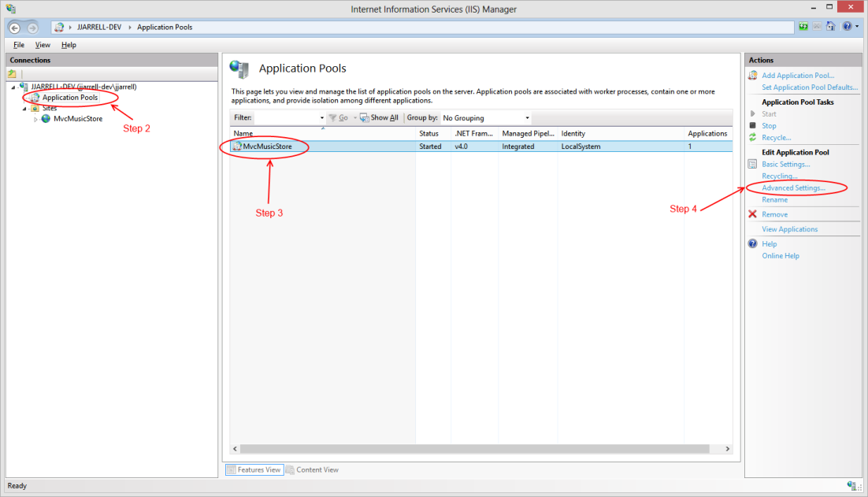The width and height of the screenshot is (868, 497).
Task: Click the Create New Connection icon in Connections
Action: pos(12,73)
